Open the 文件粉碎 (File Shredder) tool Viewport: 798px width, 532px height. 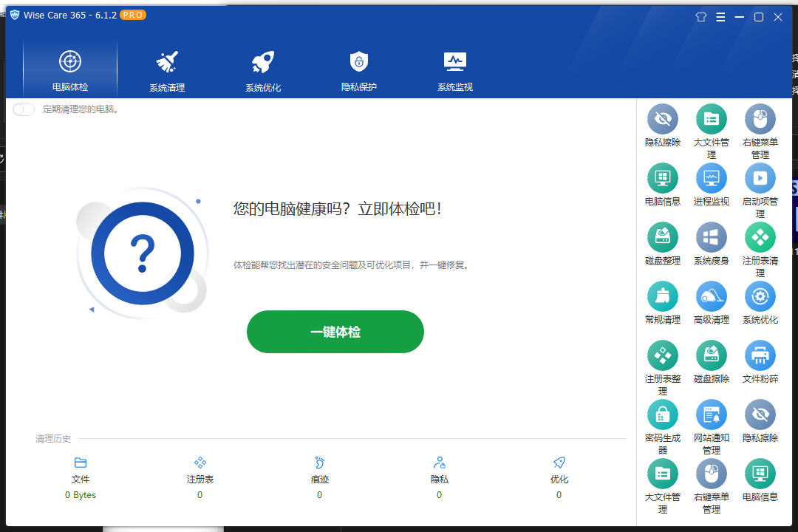pos(760,355)
